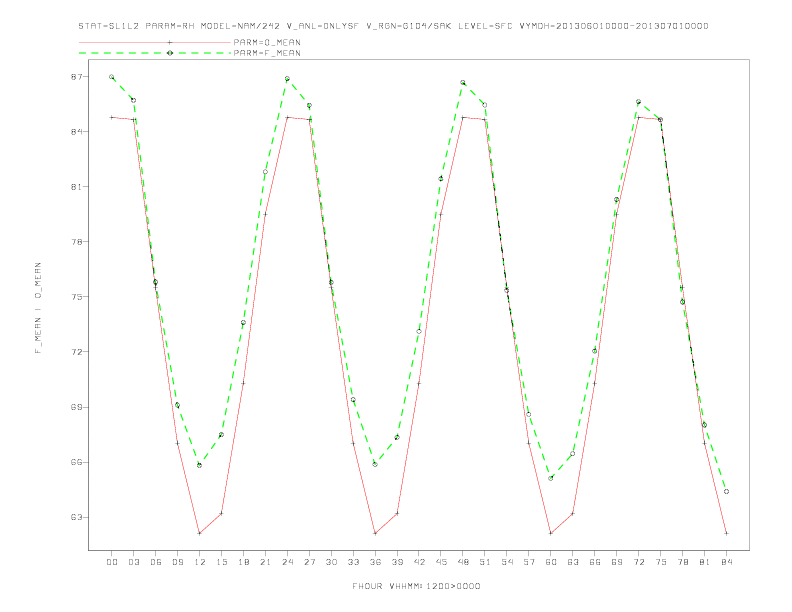Select the O_MEAN plus marker at hour 63
Image resolution: width=792 pixels, height=612 pixels.
573,514
